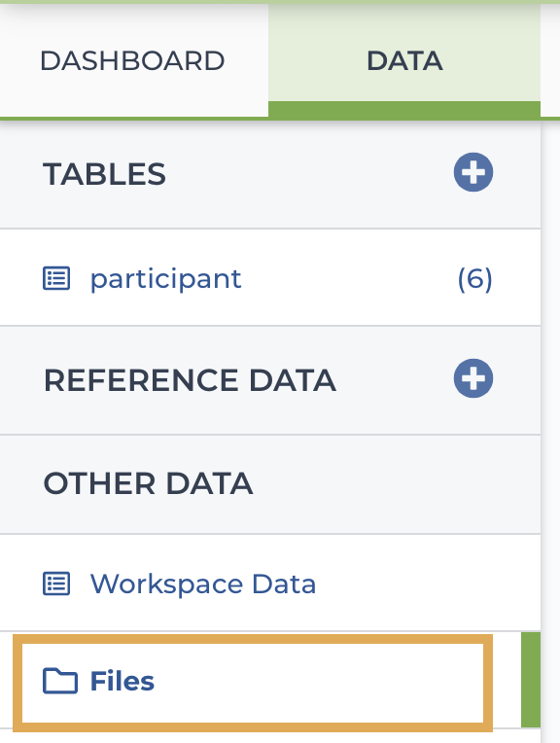The width and height of the screenshot is (560, 743).
Task: Open the Files browser link
Action: (122, 681)
